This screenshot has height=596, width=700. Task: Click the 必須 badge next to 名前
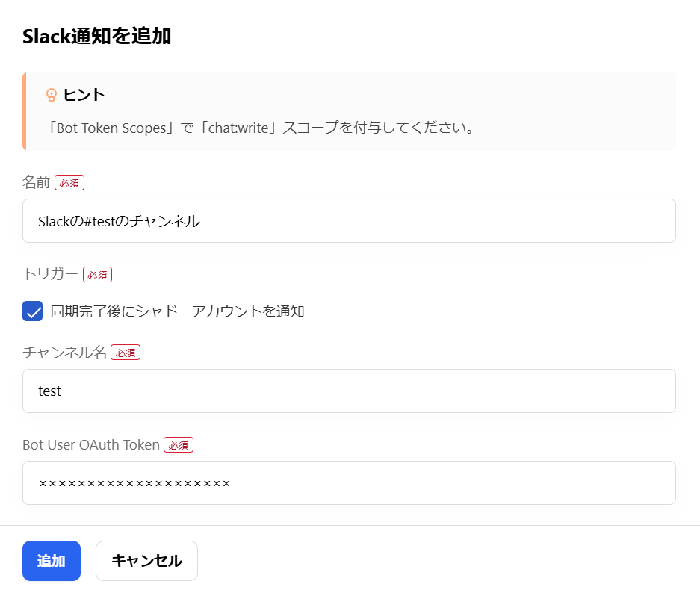(x=69, y=182)
